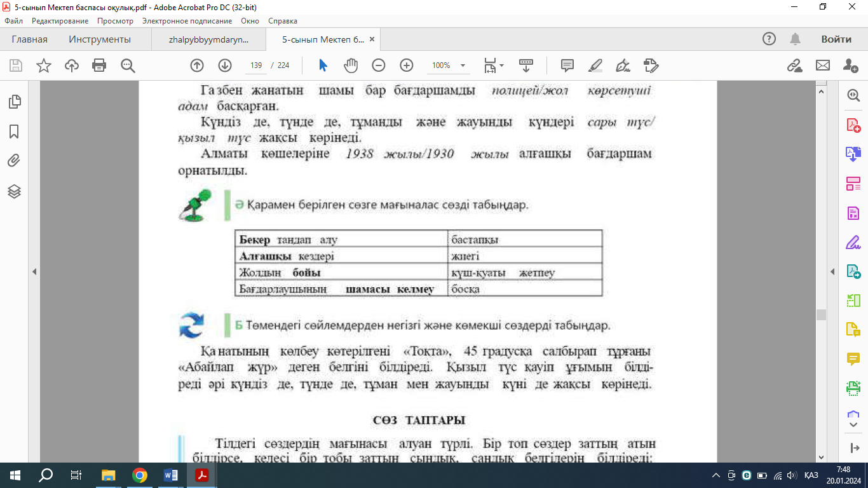868x488 pixels.
Task: Open the attachments paperclip panel
Action: point(14,161)
